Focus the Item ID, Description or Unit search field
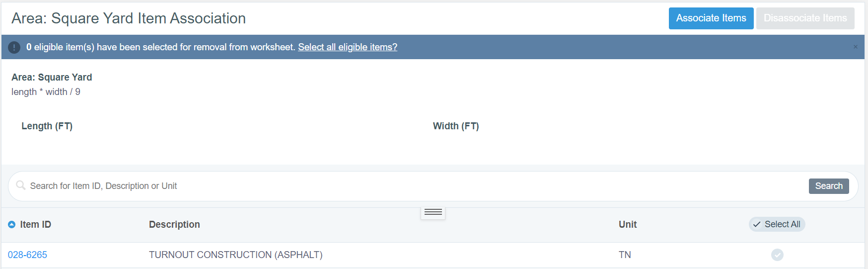 coord(397,186)
